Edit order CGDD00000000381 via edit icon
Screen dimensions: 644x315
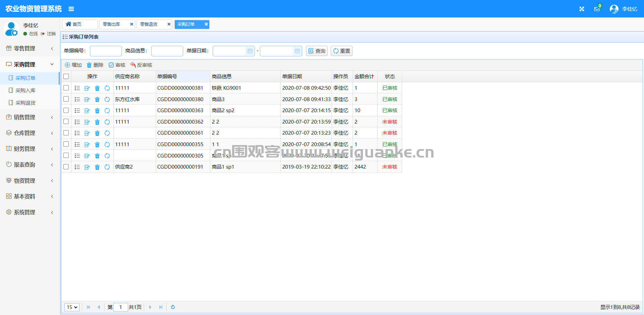point(87,88)
